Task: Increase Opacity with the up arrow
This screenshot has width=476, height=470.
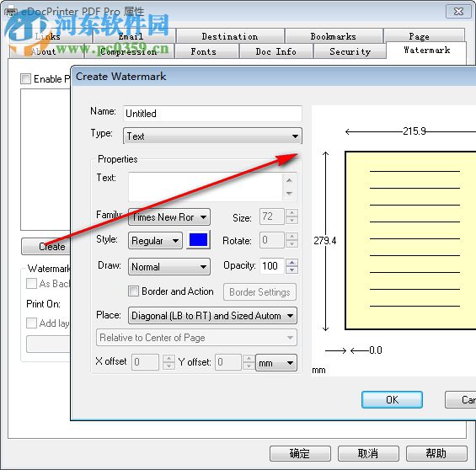Action: [291, 263]
